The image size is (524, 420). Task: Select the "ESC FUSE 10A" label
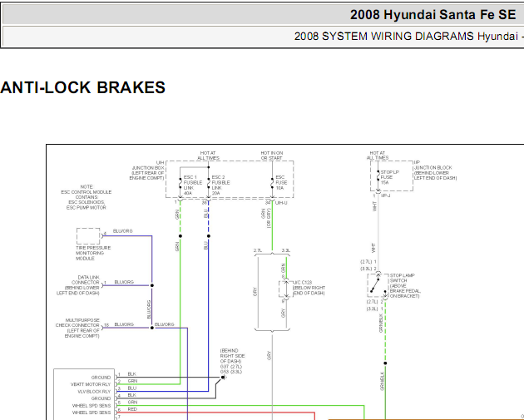[281, 182]
